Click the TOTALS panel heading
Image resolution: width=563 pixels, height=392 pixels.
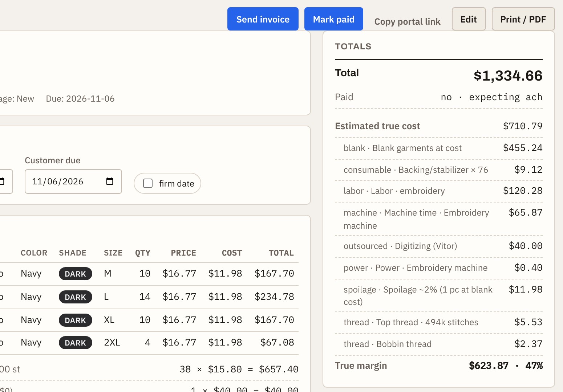tap(353, 46)
